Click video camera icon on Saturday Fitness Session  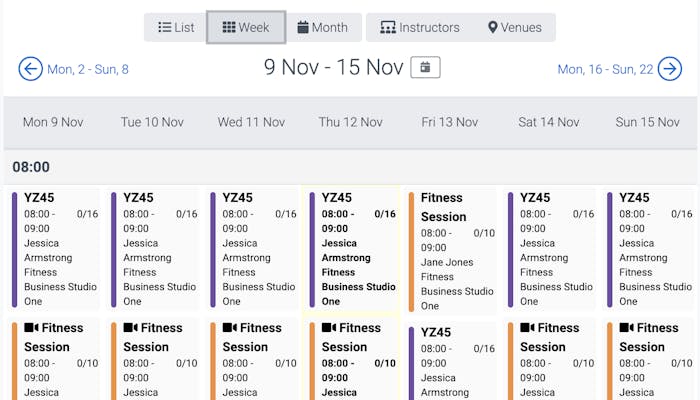[x=527, y=328]
